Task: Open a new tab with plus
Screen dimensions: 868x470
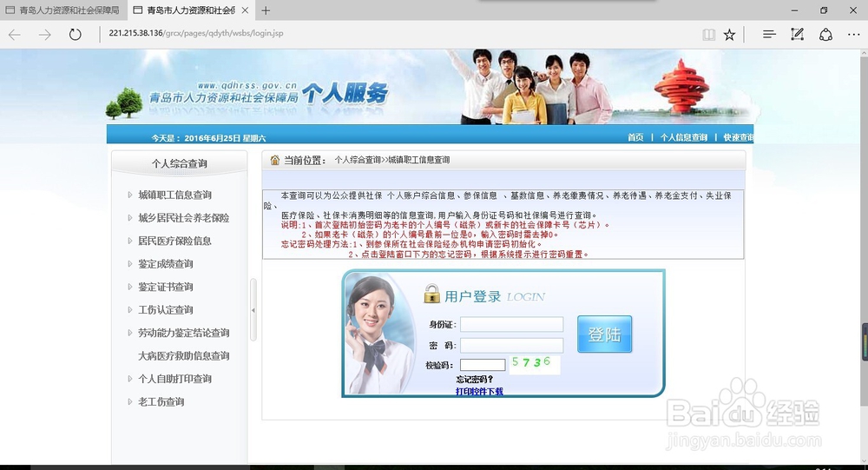Action: [x=266, y=10]
